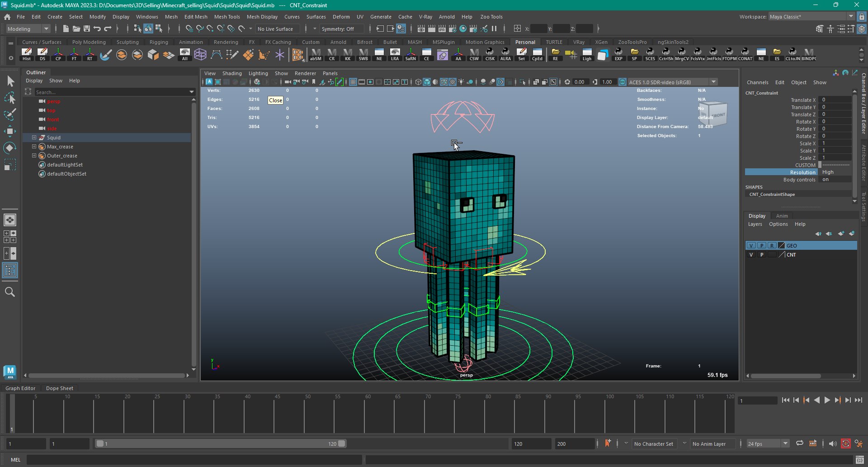Switch to the Anim layer tab
The width and height of the screenshot is (868, 467).
(x=782, y=216)
